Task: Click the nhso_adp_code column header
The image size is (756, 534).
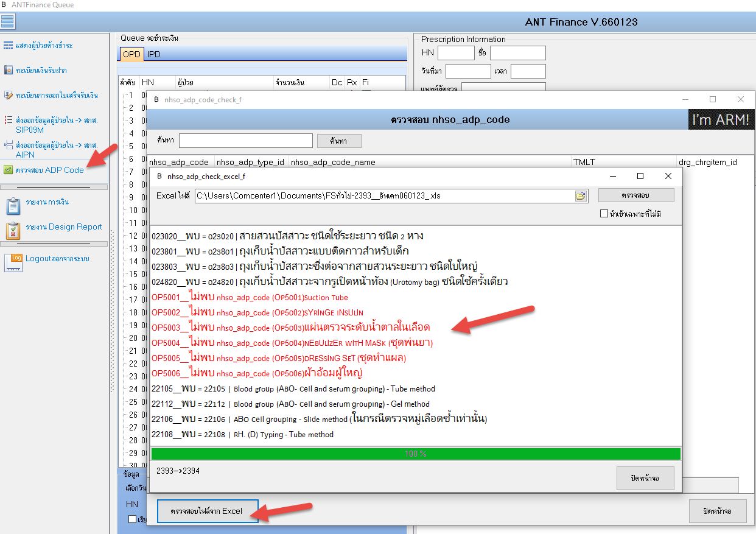Action: click(181, 162)
